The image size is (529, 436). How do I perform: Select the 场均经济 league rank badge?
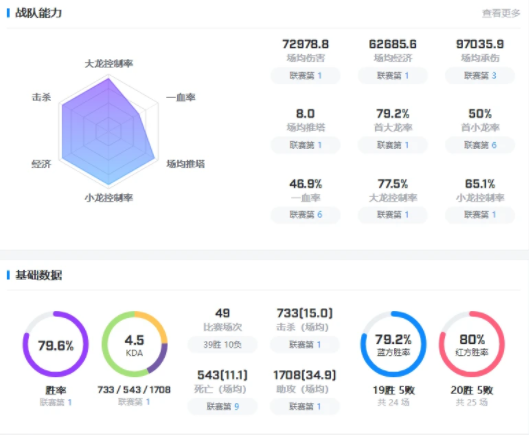tap(393, 75)
